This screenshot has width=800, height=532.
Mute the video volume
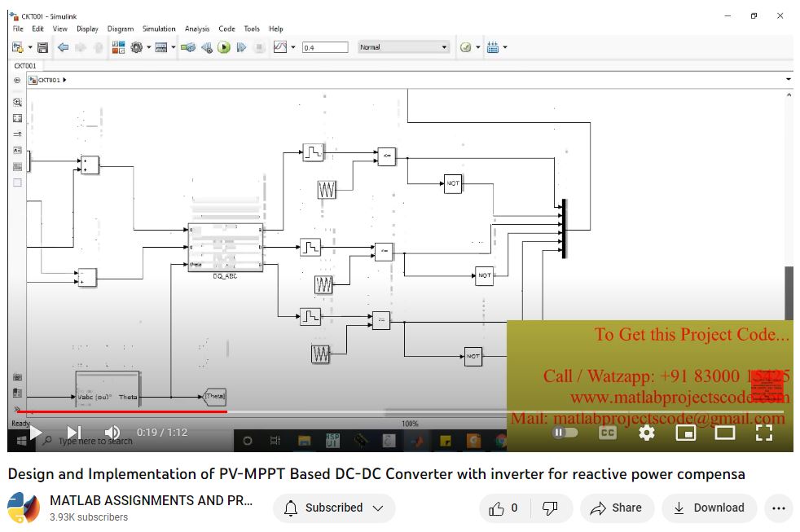[x=112, y=433]
